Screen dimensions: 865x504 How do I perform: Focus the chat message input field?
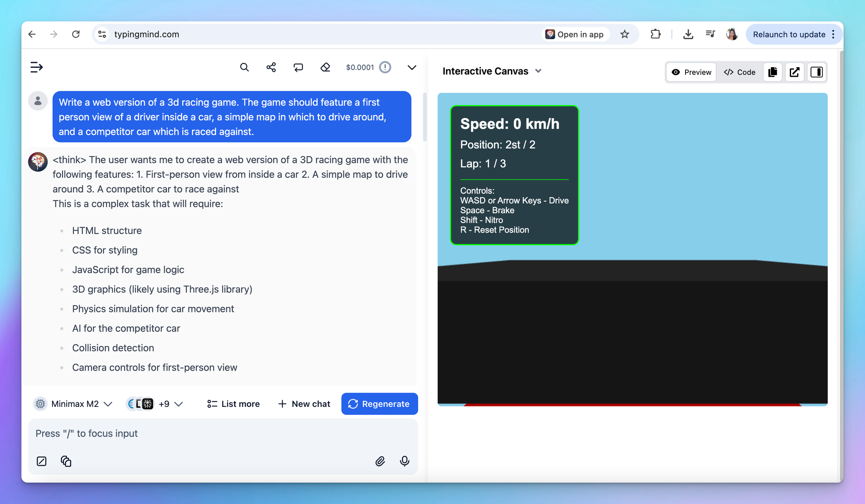[x=223, y=434]
